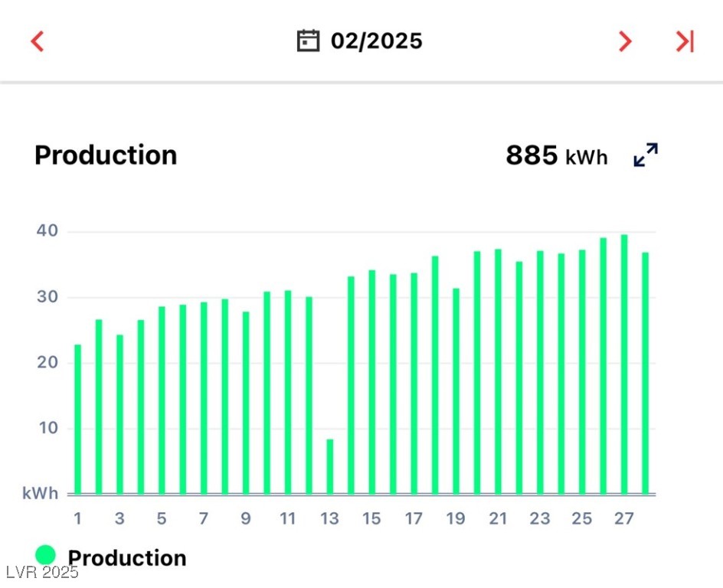Open the calendar date picker icon
Viewport: 723px width, 588px height.
click(308, 41)
